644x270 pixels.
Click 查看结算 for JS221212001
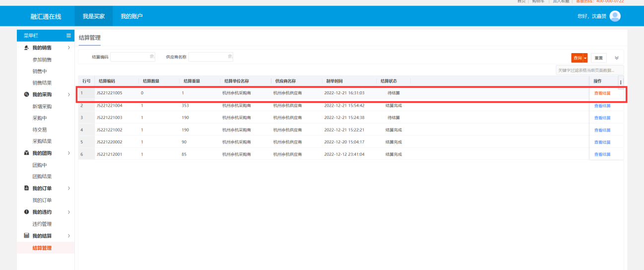[602, 154]
